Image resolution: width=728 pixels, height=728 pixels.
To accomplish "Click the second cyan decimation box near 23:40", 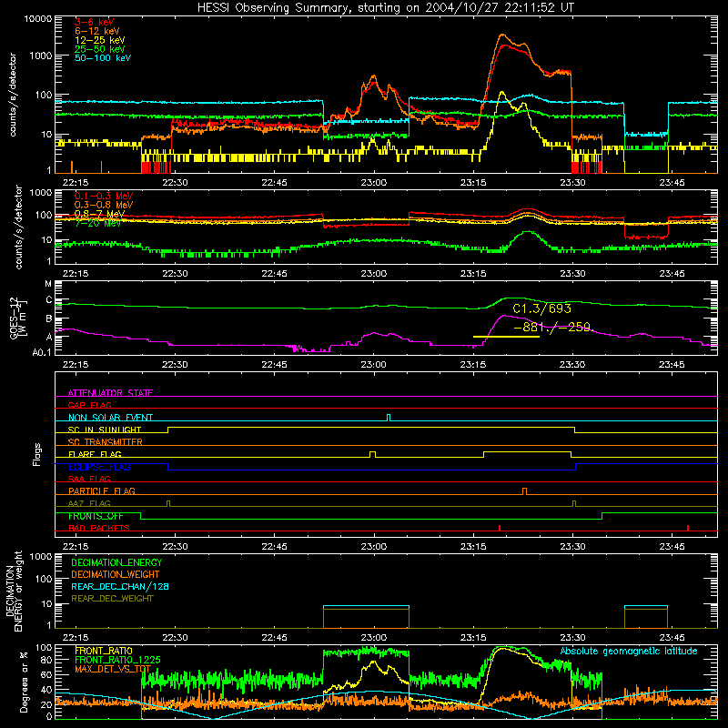I will (x=646, y=606).
